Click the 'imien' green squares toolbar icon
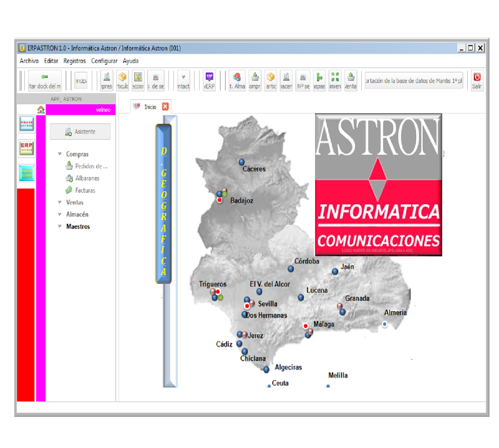Viewport: 499px width, 448px height. click(335, 80)
